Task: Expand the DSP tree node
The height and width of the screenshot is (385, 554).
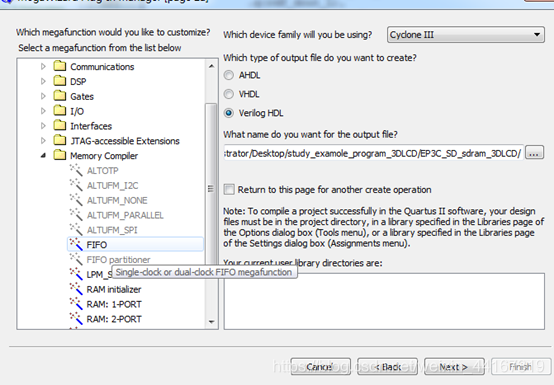Action: tap(43, 81)
